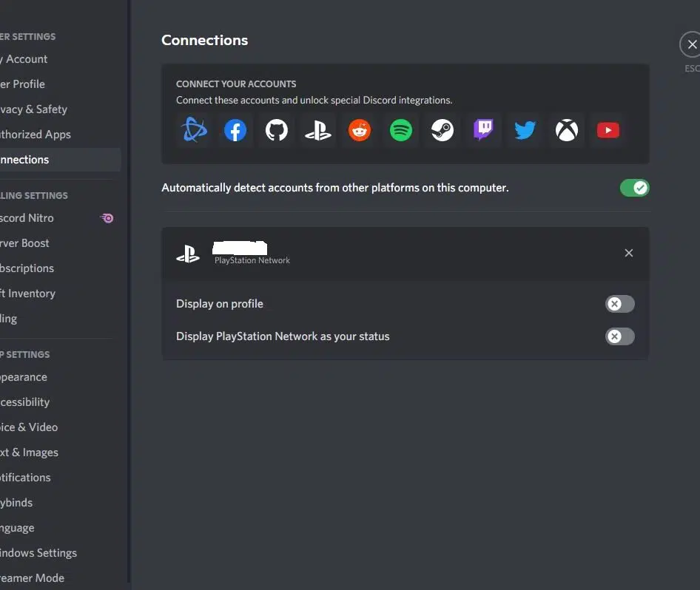This screenshot has width=700, height=590.
Task: Click the User Settings sidebar header
Action: coord(27,36)
